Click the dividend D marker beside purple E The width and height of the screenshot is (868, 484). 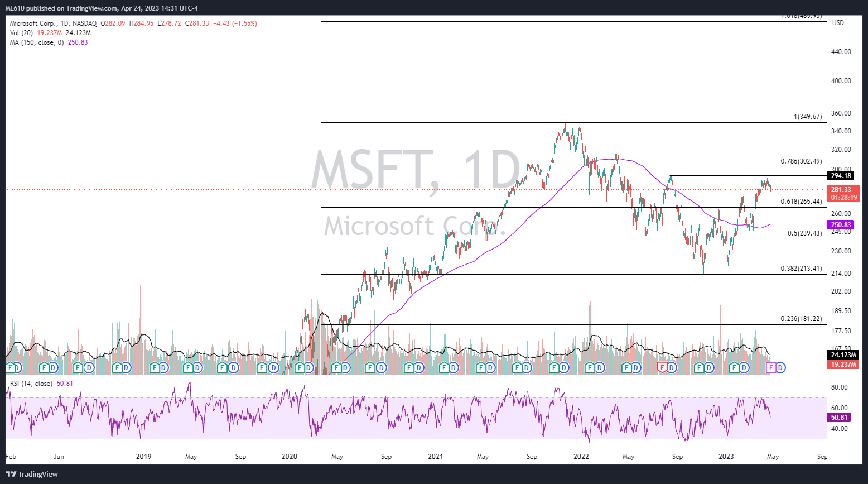click(x=781, y=367)
